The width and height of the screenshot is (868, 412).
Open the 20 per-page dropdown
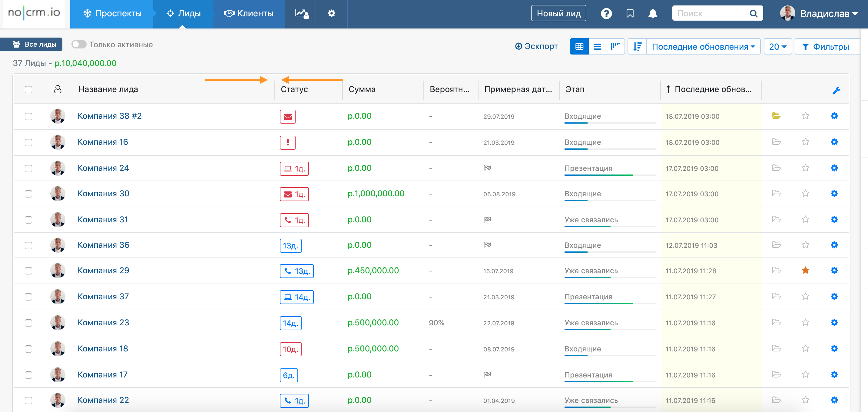pos(777,47)
